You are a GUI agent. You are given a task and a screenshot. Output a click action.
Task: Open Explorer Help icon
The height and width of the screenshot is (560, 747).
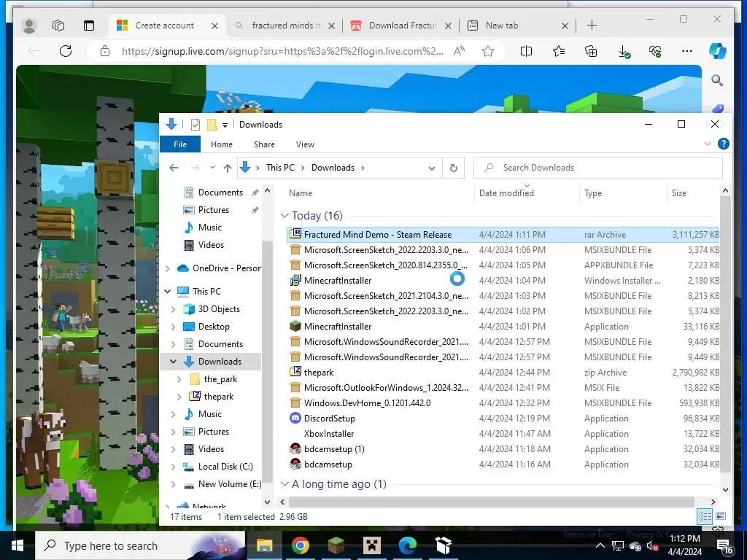[x=723, y=144]
